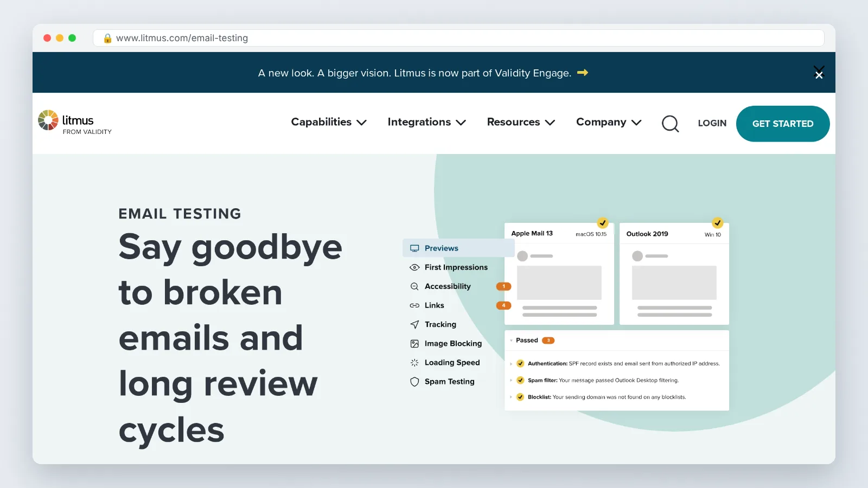Click the Spam Testing shield icon
The image size is (868, 488).
tap(414, 382)
